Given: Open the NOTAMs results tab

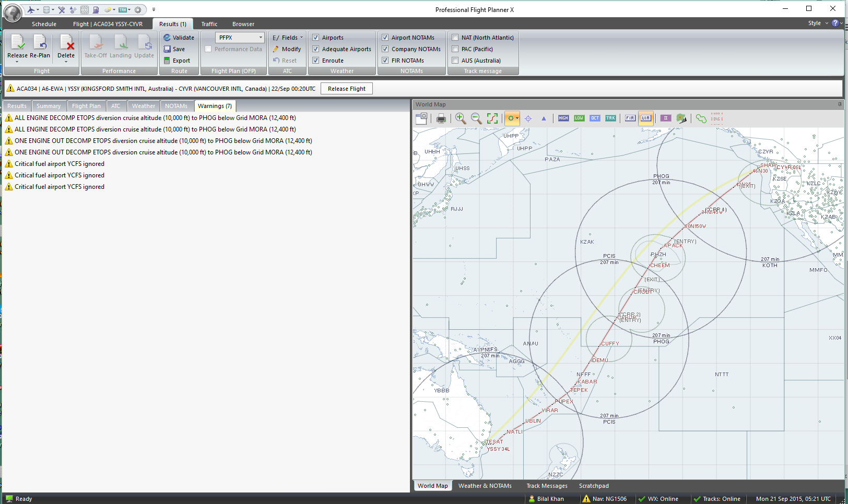Looking at the screenshot, I should click(176, 106).
